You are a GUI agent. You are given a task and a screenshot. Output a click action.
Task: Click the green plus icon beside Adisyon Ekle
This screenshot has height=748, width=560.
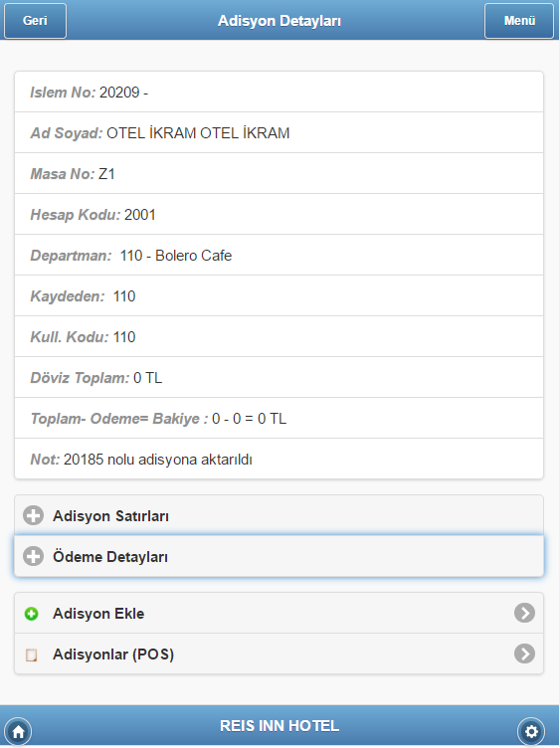[32, 614]
